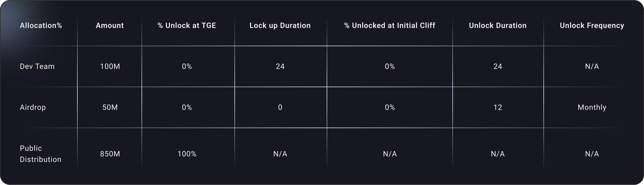Select the Public Distribution row label
Screen dimensions: 644x185
coord(41,154)
